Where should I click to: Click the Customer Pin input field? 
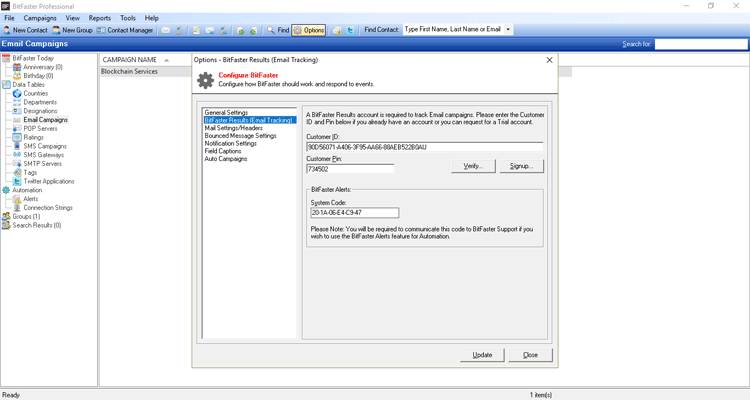coord(350,169)
